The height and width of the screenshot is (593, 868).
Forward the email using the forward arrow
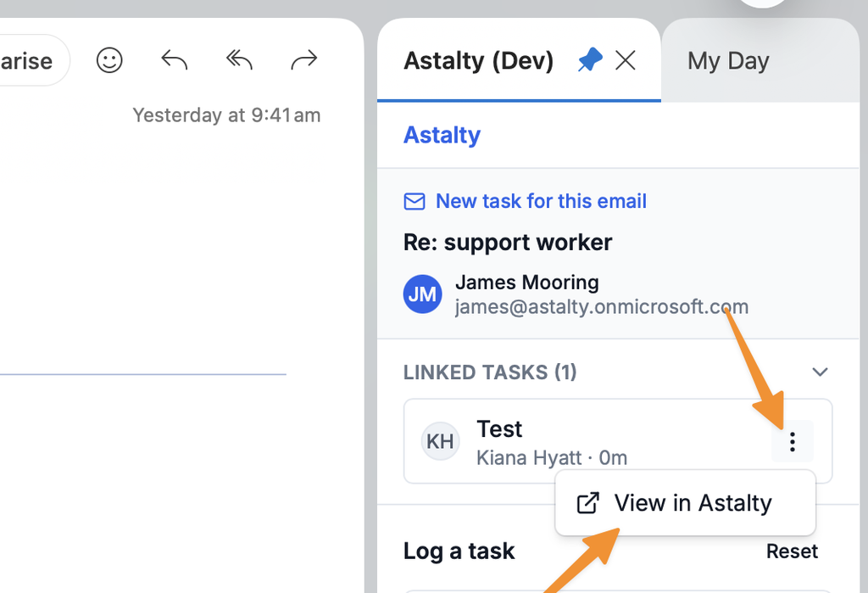click(304, 60)
